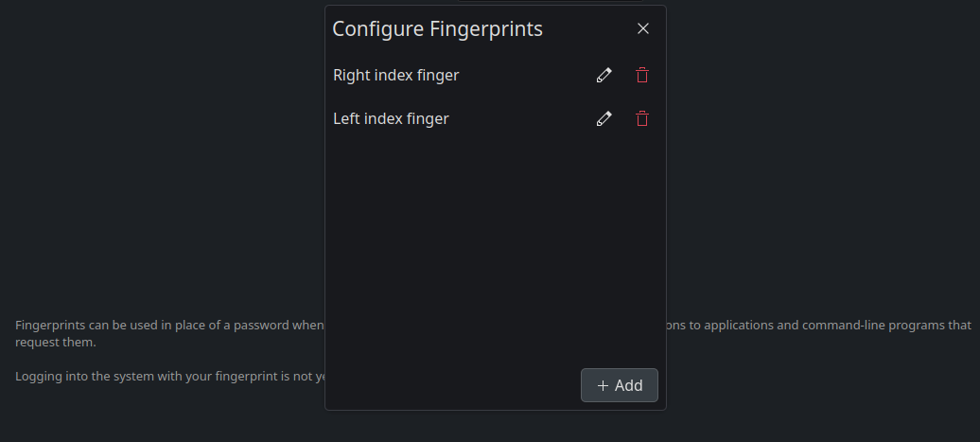Rename the Right index finger fingerprint
Viewport: 980px width, 442px height.
click(x=604, y=75)
